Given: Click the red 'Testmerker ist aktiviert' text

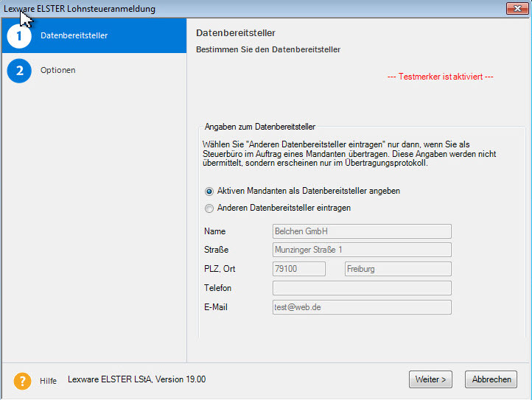Looking at the screenshot, I should click(x=441, y=77).
